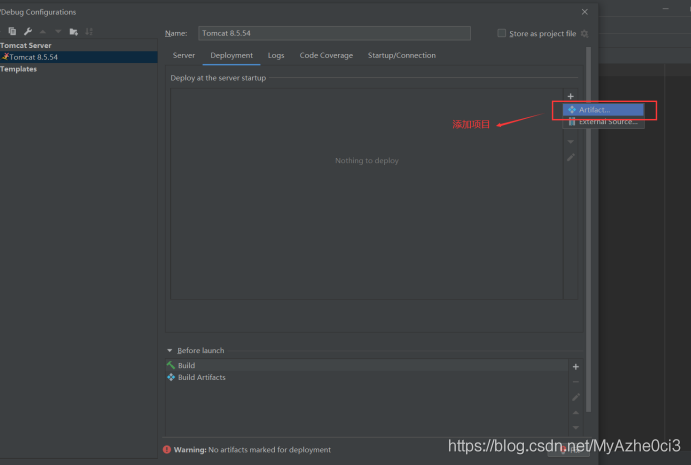
Task: Edit the selected before launch task pencil
Action: click(x=576, y=397)
